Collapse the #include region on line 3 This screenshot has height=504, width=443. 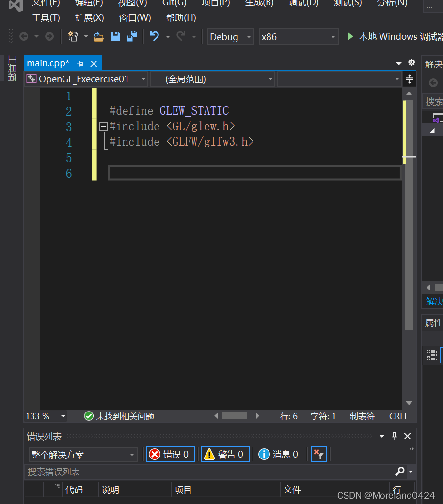click(x=103, y=126)
